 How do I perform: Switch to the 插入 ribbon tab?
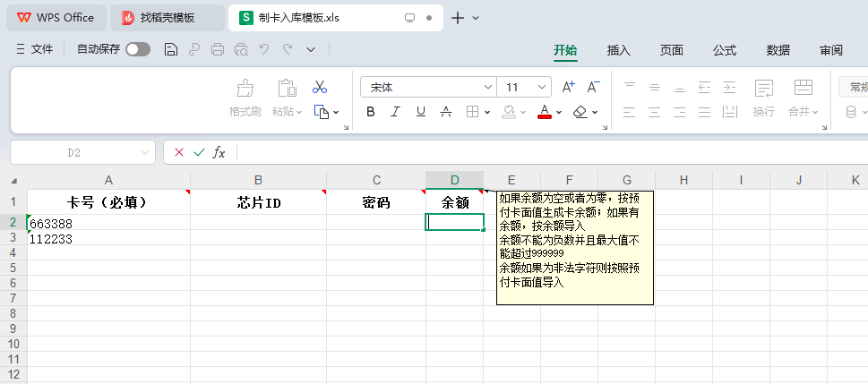click(619, 50)
